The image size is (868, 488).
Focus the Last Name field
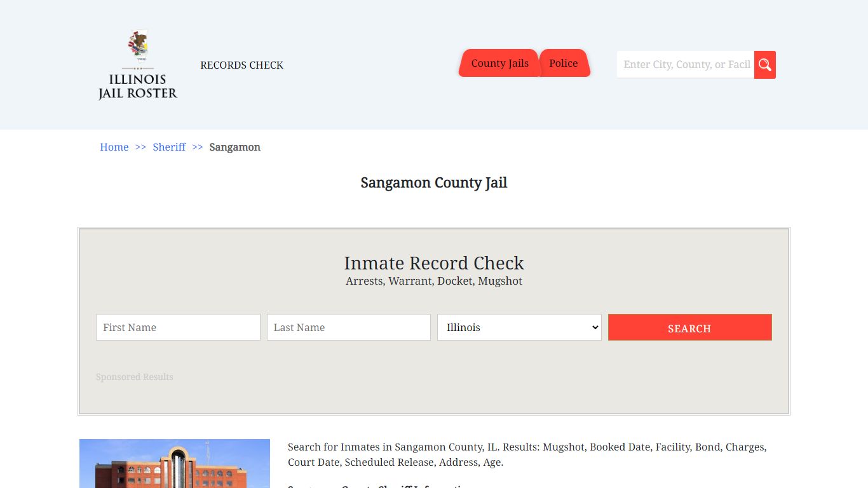(349, 327)
